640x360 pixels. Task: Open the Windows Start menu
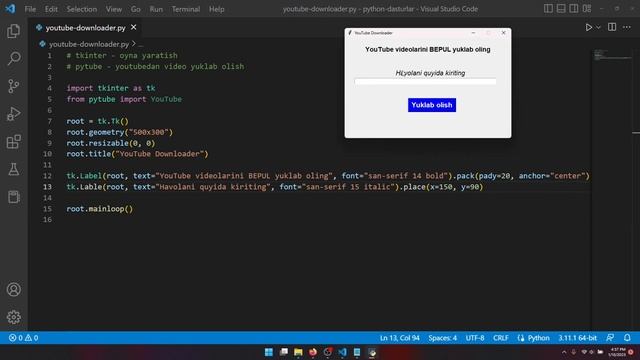pos(269,352)
